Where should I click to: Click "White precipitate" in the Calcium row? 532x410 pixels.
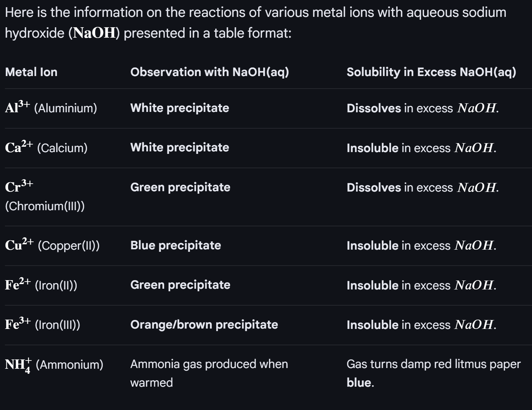coord(180,147)
